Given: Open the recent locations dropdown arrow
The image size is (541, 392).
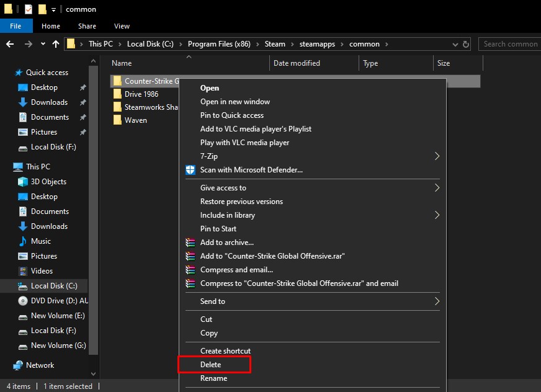Looking at the screenshot, I should pos(43,44).
